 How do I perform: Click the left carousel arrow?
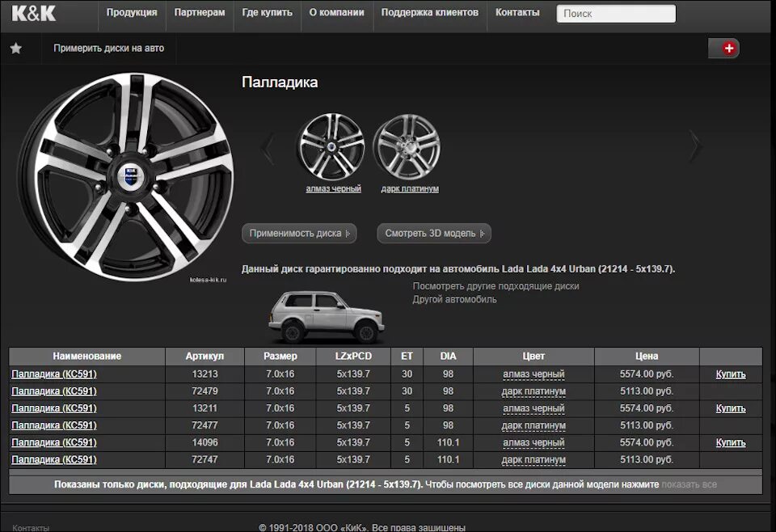point(268,147)
